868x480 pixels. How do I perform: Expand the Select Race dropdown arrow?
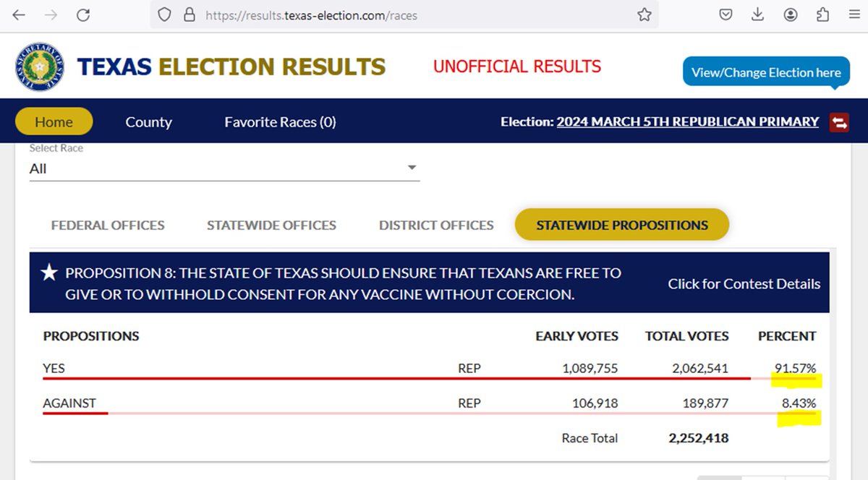click(412, 168)
